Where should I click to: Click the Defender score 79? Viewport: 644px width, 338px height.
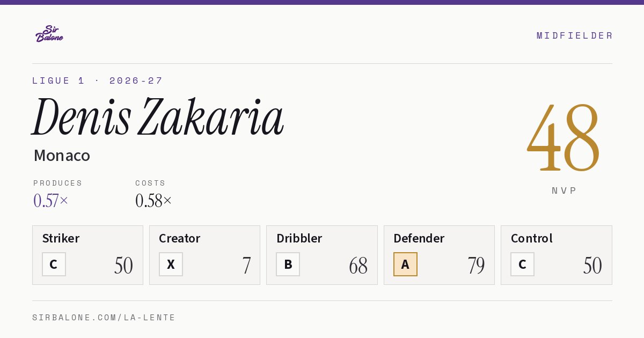pos(476,266)
